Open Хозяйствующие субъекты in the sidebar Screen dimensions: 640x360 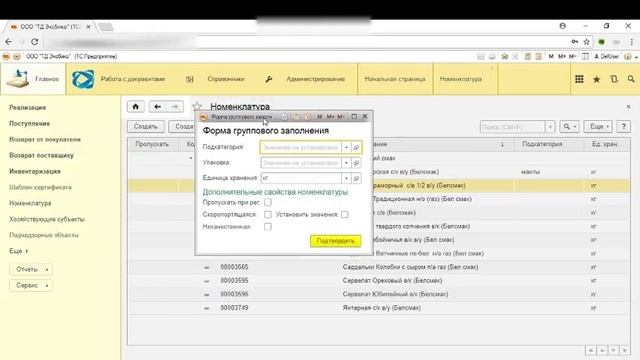(x=47, y=219)
